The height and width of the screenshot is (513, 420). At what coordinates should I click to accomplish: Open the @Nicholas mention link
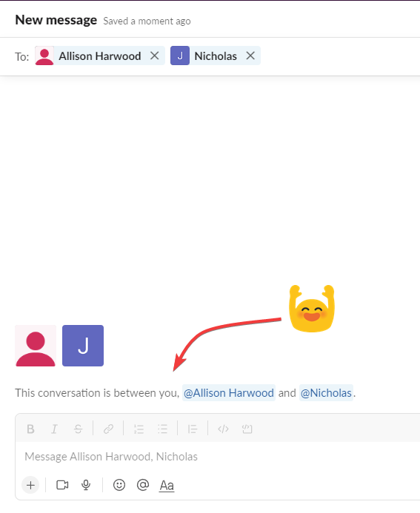326,392
